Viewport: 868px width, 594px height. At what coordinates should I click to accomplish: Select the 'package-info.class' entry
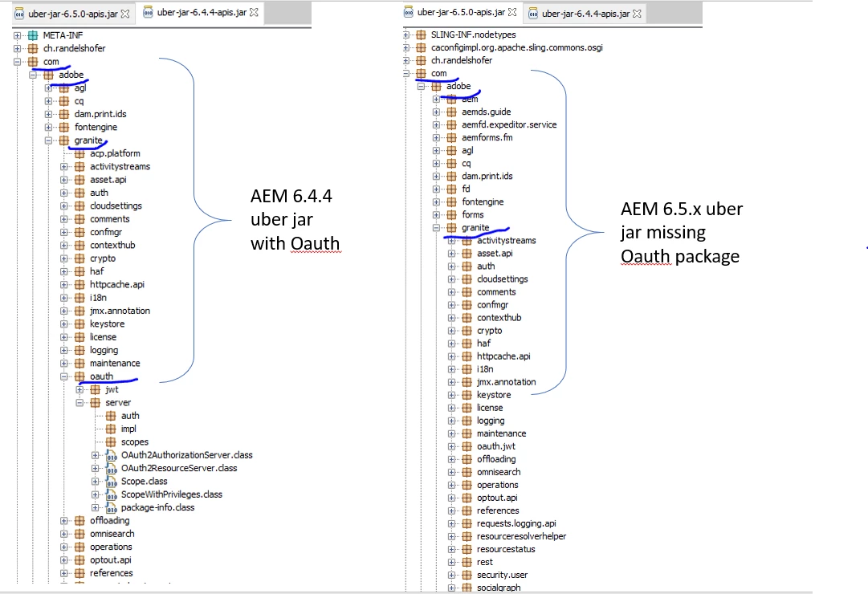(157, 507)
